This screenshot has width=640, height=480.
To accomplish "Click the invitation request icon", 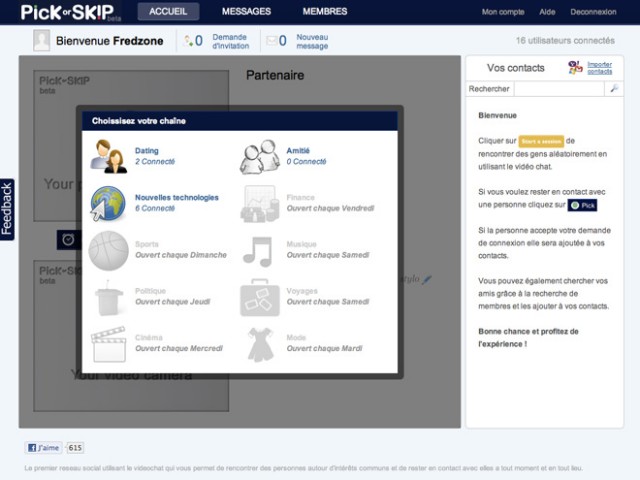I will coord(188,41).
